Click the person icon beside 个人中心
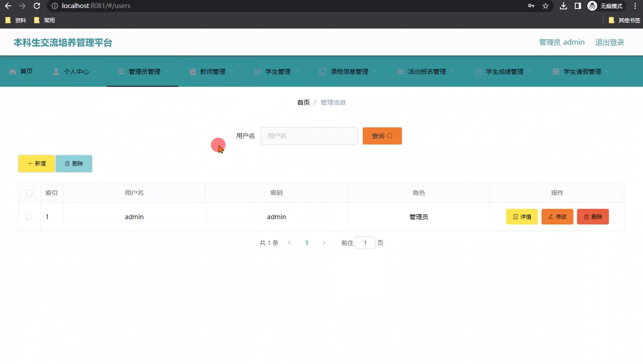Screen dimensions: 643x364 pyautogui.click(x=56, y=71)
